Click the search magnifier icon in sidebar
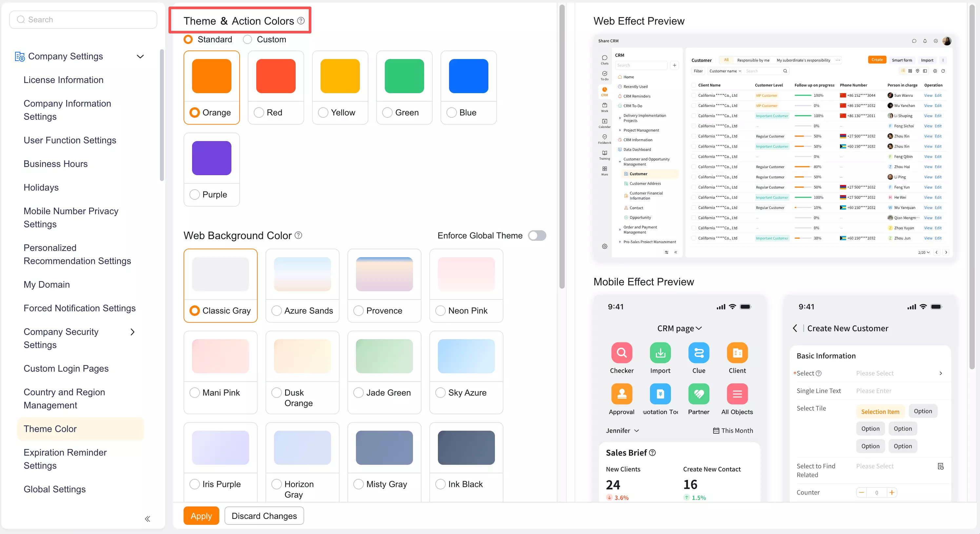The width and height of the screenshot is (980, 534). [x=21, y=19]
